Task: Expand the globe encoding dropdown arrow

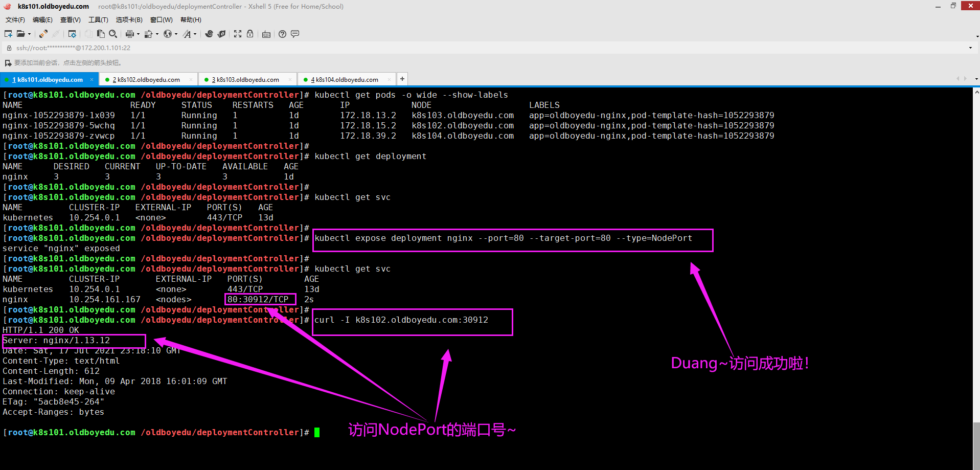Action: point(176,34)
